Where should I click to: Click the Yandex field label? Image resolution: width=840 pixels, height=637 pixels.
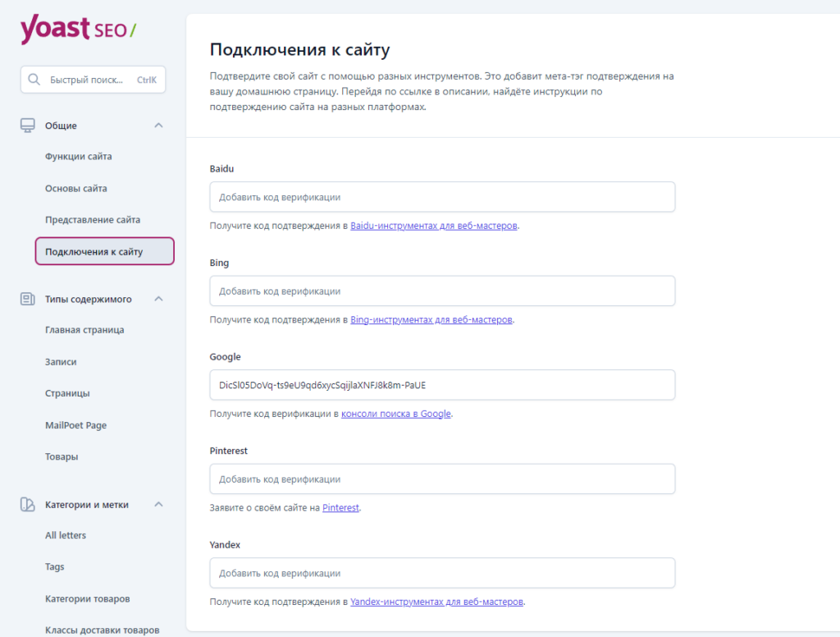[225, 545]
